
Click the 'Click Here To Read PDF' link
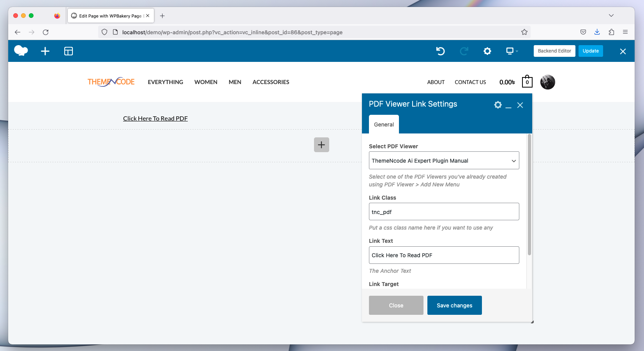[x=155, y=119]
